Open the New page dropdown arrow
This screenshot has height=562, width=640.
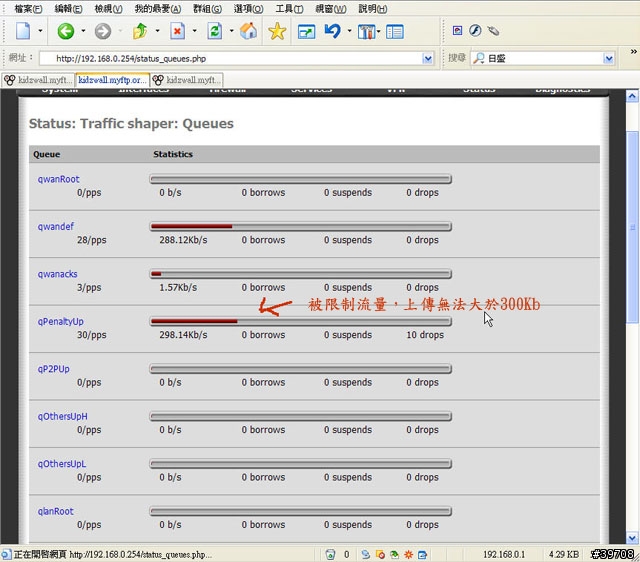tap(40, 31)
